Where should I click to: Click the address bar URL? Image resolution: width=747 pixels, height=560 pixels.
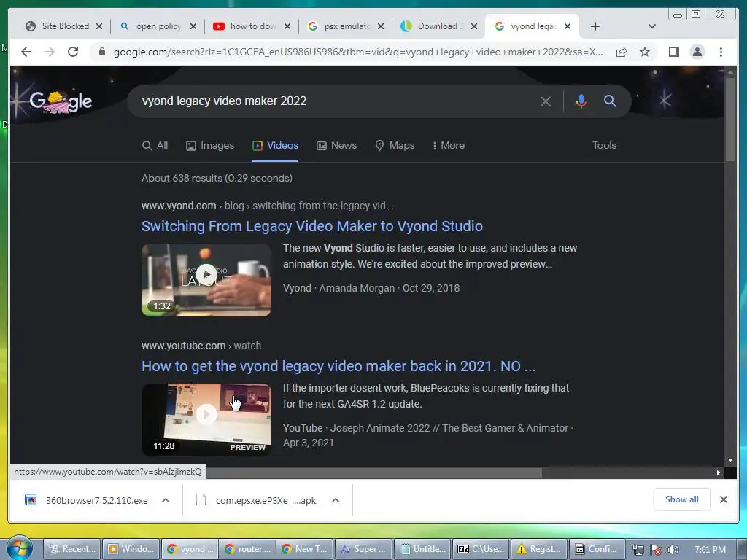tap(357, 52)
